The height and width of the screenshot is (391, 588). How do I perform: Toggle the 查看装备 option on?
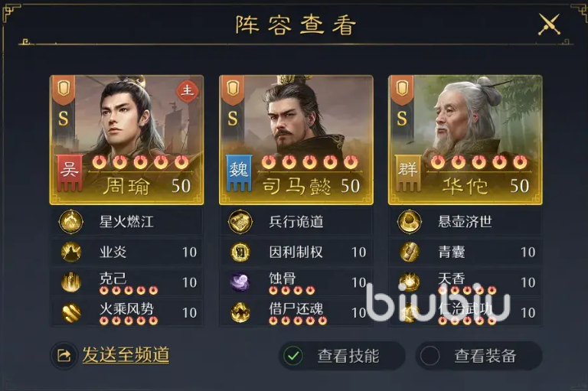[430, 356]
